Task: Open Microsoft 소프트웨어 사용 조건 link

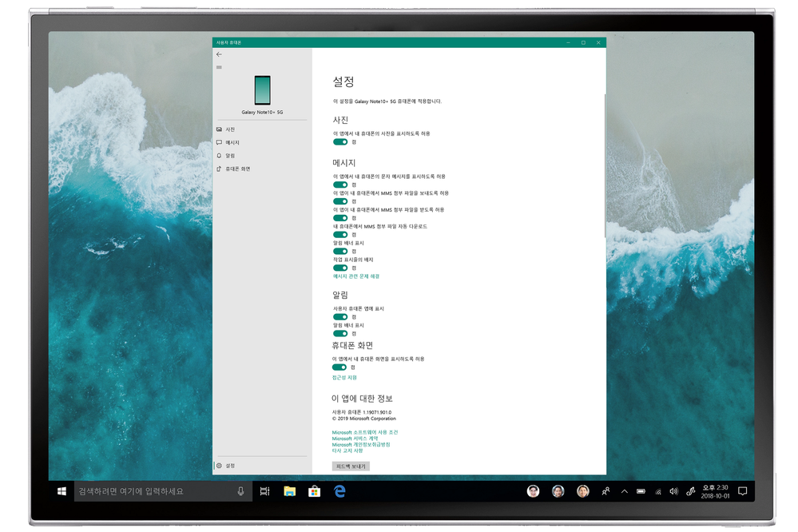Action: click(365, 432)
